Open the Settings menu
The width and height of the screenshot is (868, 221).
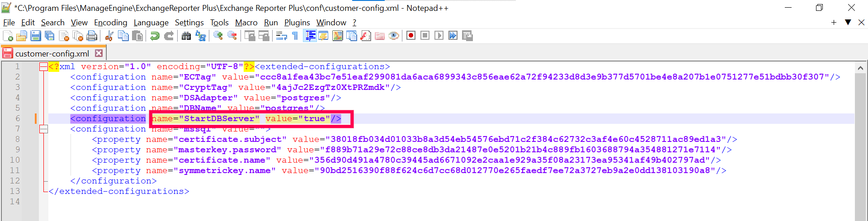(x=189, y=23)
